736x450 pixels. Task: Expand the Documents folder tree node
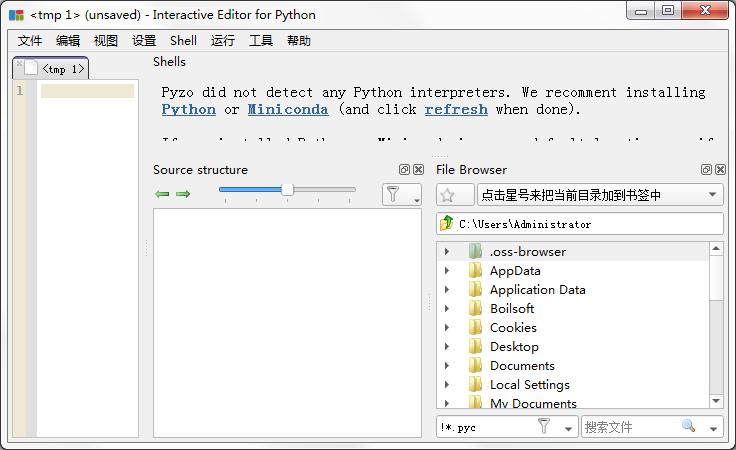pos(447,366)
